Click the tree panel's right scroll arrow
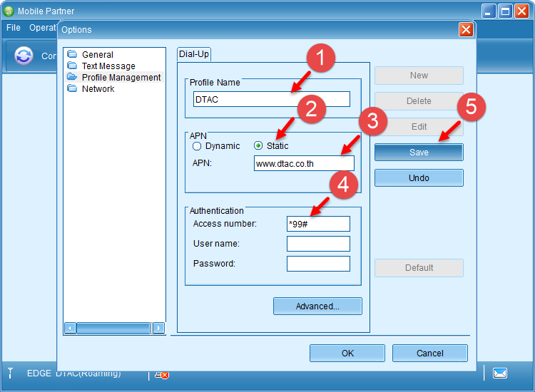 tap(158, 329)
